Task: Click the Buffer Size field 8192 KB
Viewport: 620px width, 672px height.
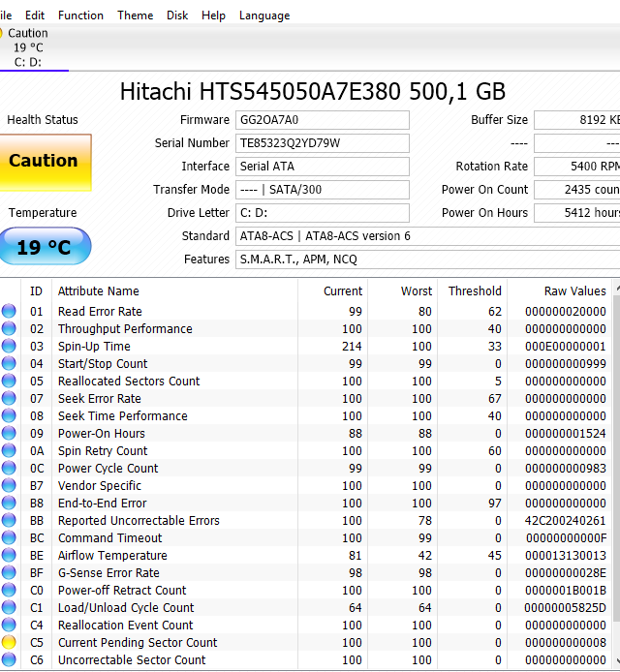Action: pyautogui.click(x=576, y=120)
